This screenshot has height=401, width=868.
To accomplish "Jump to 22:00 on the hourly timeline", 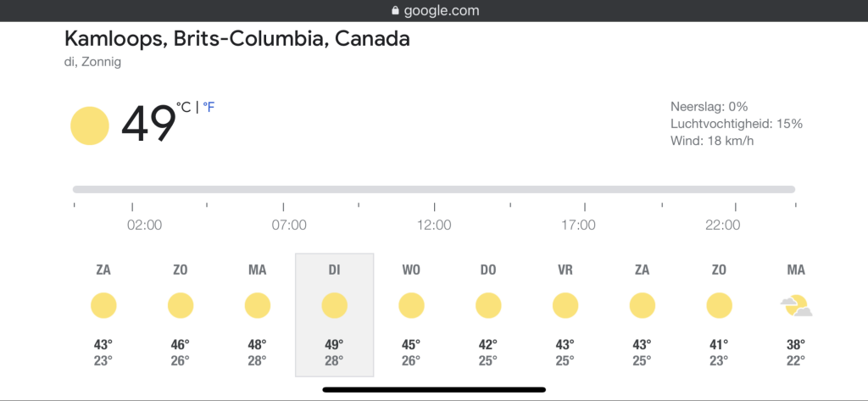I will point(722,225).
